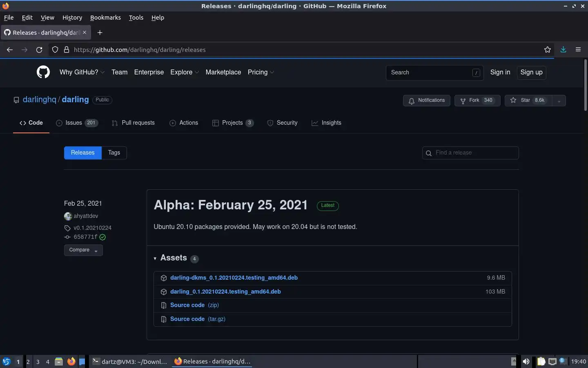Close the Releases darlinghq tab
This screenshot has width=588, height=368.
(x=85, y=32)
